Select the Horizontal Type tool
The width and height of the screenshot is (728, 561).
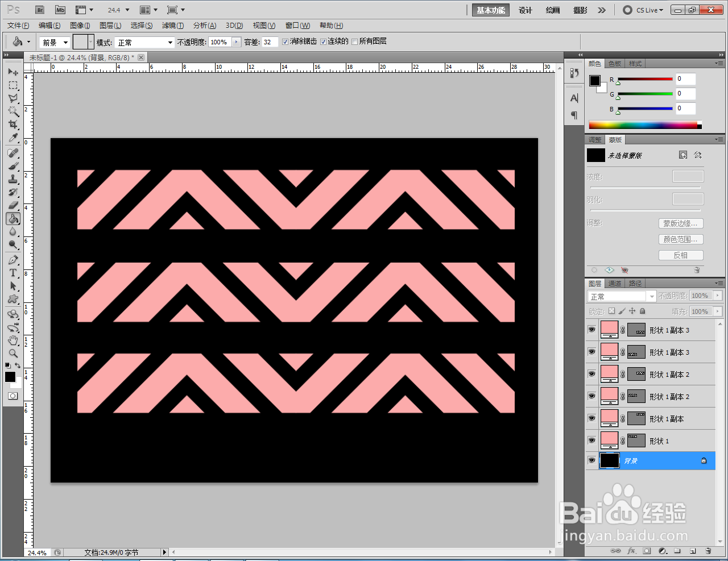(13, 273)
